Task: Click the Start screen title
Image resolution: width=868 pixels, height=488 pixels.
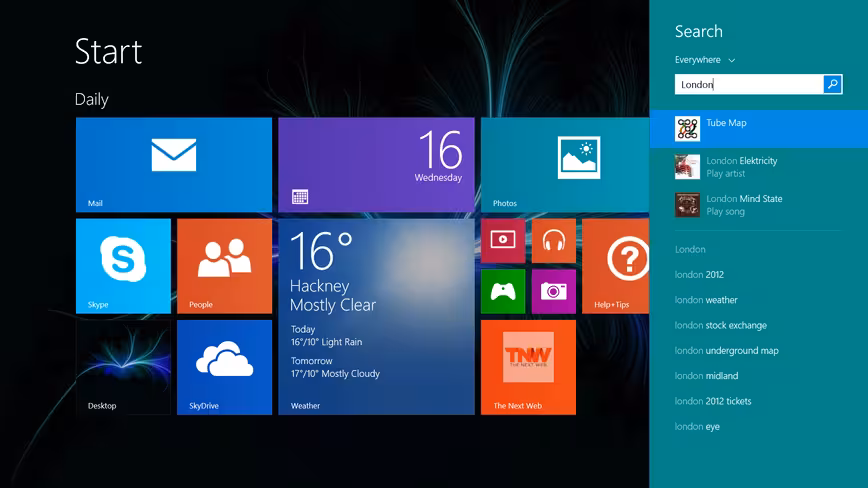Action: 108,51
